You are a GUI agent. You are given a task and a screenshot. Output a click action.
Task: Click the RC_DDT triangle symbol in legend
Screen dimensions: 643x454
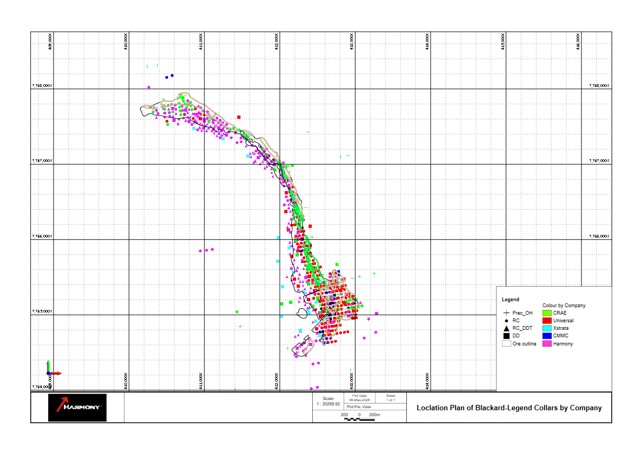pos(506,328)
